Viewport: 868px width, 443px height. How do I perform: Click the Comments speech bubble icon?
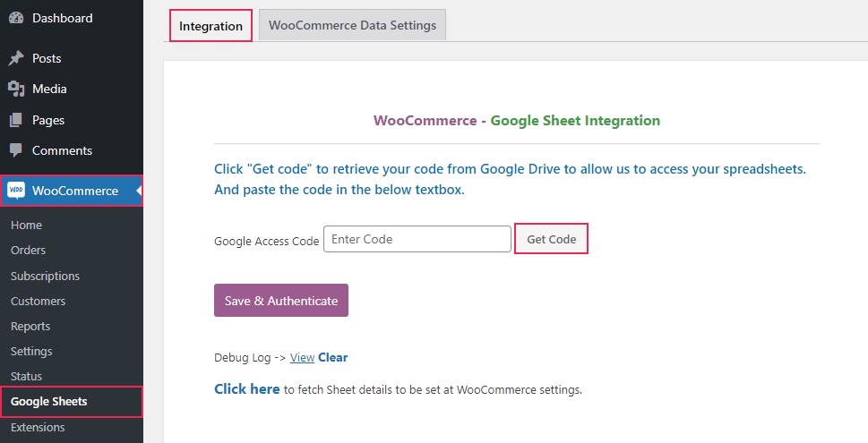[x=16, y=150]
